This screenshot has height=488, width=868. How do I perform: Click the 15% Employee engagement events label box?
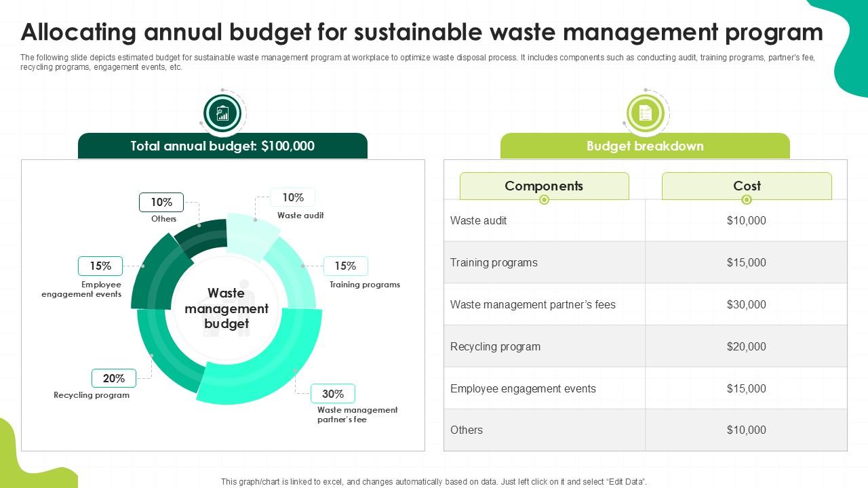click(x=100, y=266)
